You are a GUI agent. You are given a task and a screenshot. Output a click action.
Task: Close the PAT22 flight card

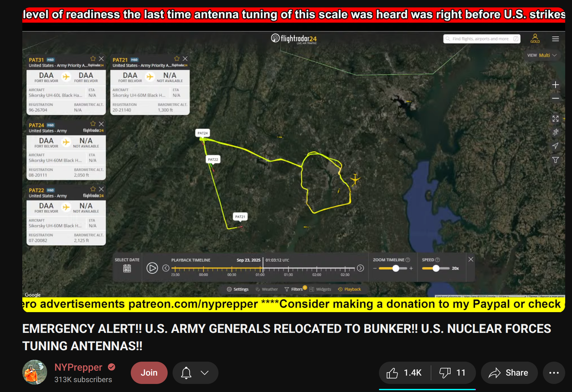(101, 189)
